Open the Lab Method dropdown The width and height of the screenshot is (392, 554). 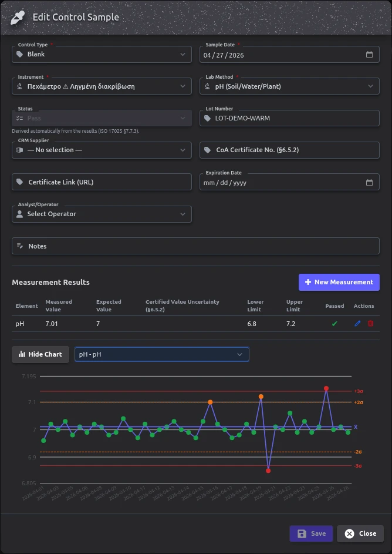[370, 86]
